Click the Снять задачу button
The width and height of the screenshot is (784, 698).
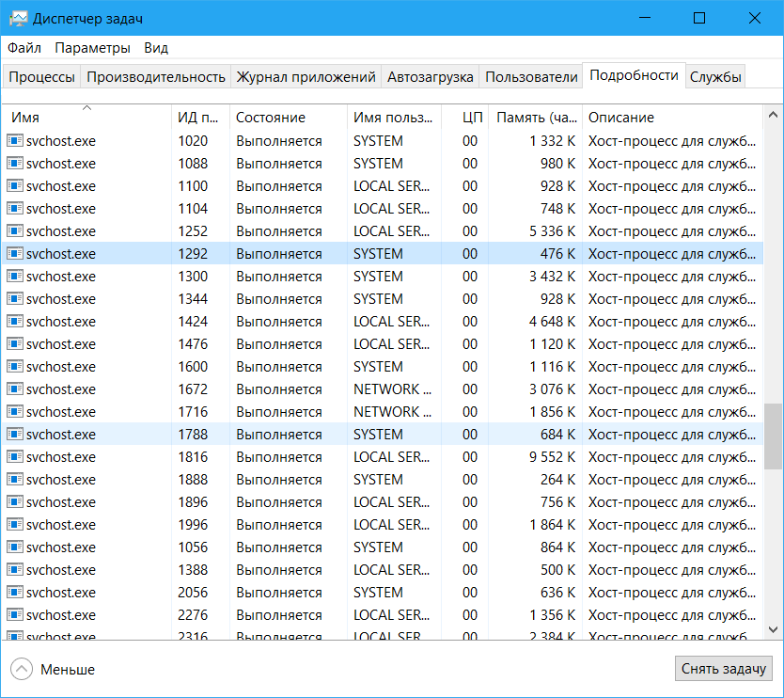(x=724, y=669)
